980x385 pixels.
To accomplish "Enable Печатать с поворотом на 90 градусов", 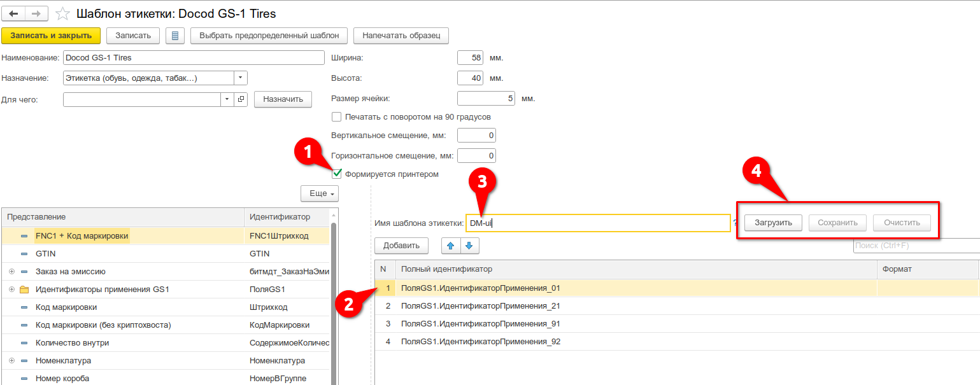I will point(336,117).
